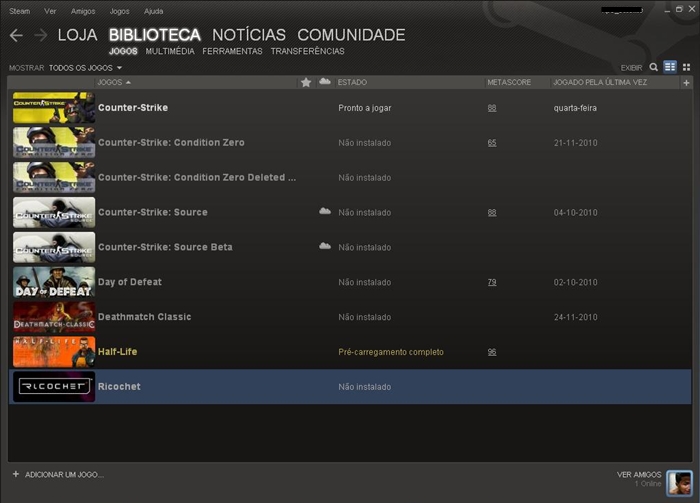Open Half-Life metascore 96 link
700x503 pixels.
pyautogui.click(x=492, y=352)
